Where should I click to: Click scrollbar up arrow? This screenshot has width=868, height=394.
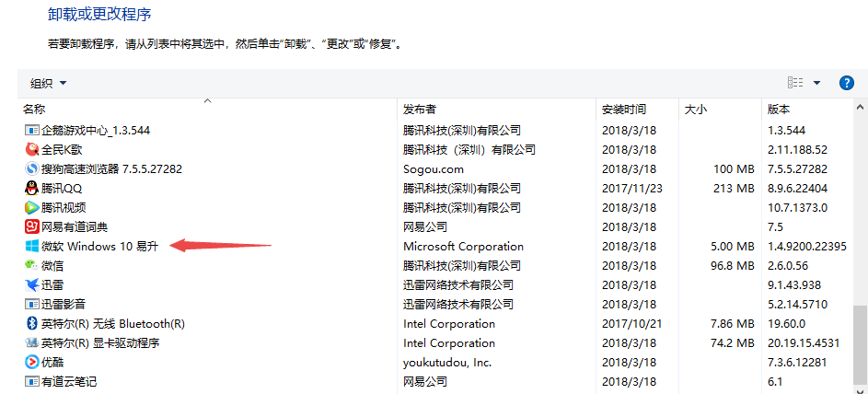[x=861, y=107]
